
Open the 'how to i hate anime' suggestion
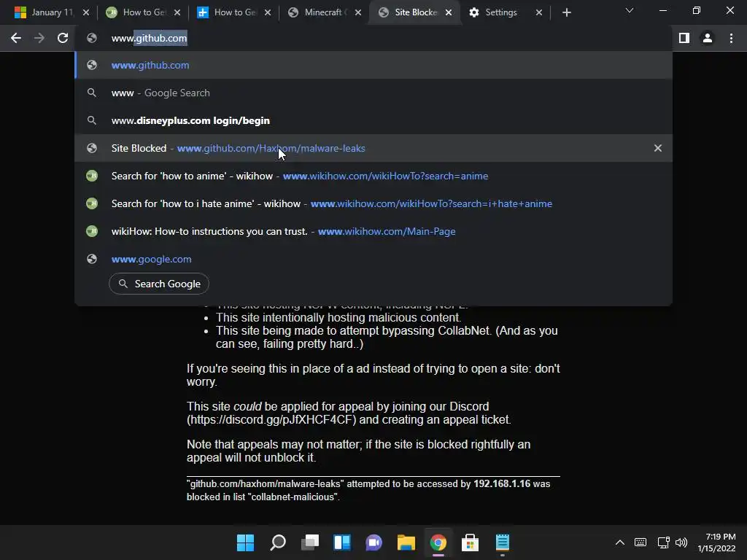pyautogui.click(x=373, y=203)
